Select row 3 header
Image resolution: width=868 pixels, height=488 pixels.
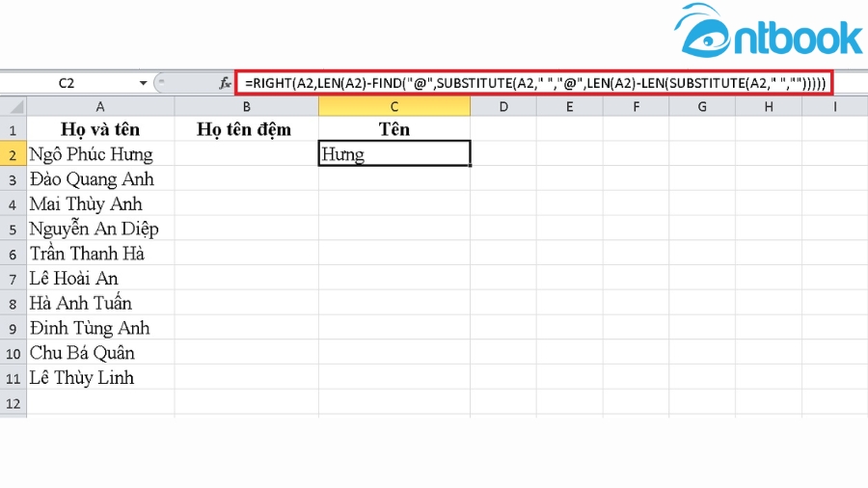click(14, 179)
